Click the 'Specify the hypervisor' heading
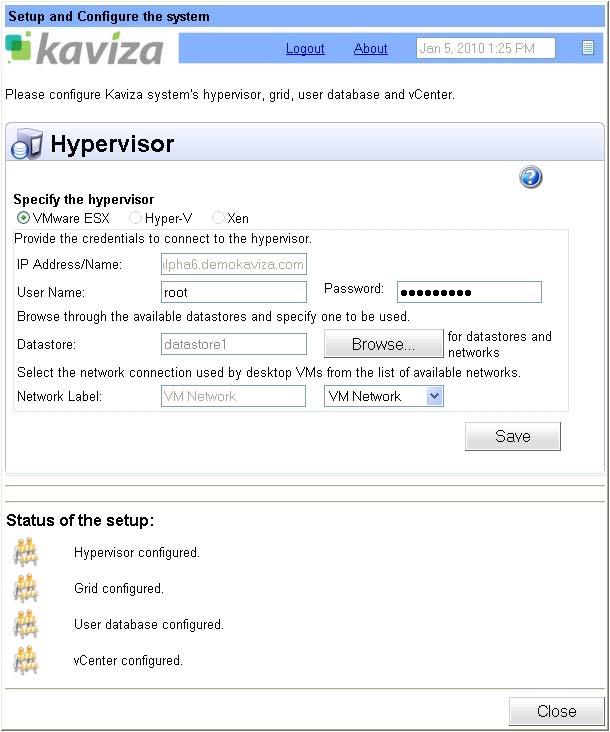The width and height of the screenshot is (610, 732). point(84,200)
